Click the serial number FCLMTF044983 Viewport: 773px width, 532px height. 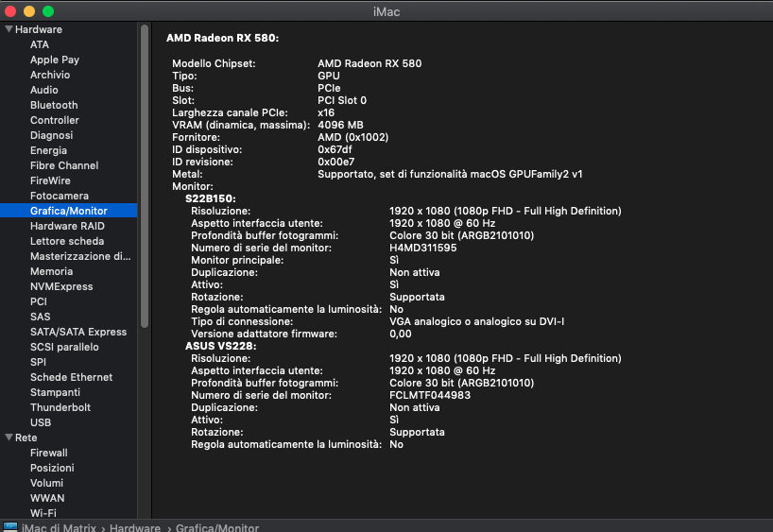coord(430,395)
